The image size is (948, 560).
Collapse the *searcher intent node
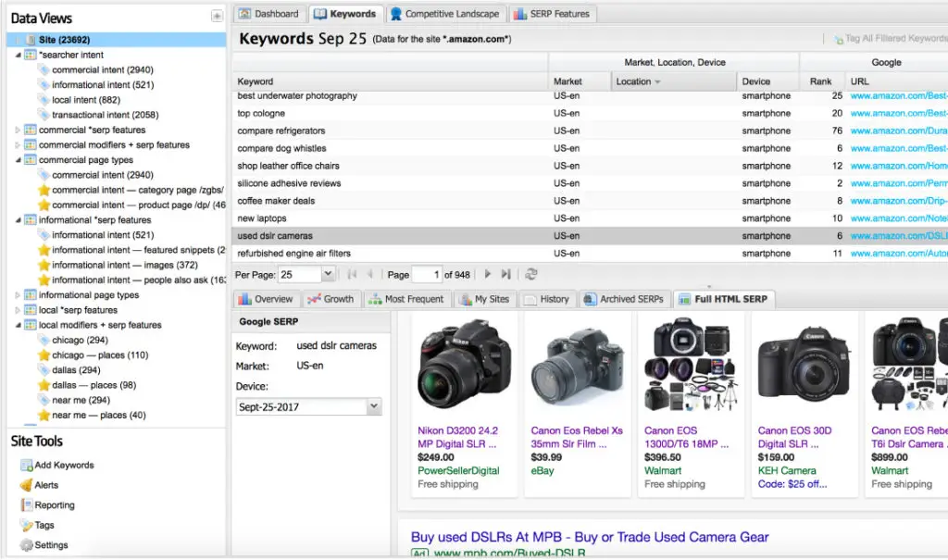click(x=19, y=54)
